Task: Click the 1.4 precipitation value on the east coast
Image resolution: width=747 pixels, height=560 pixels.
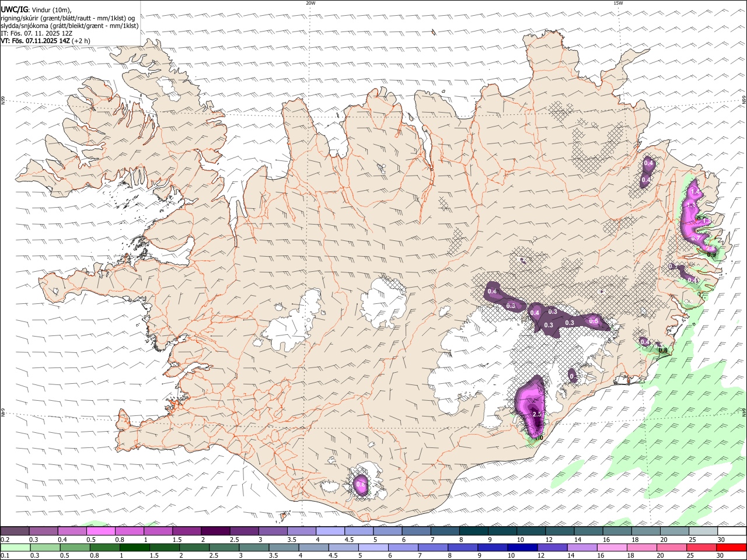Action: click(694, 191)
